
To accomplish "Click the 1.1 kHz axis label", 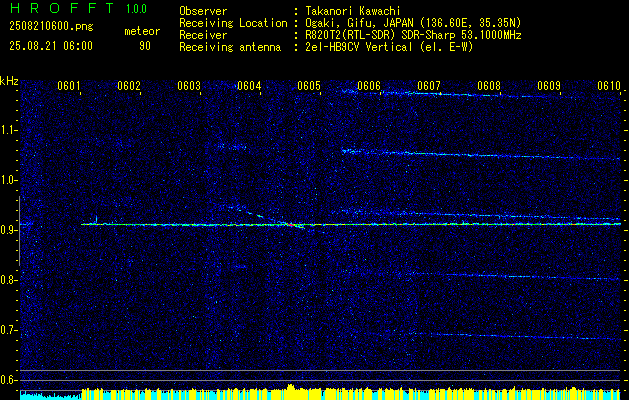I will [x=8, y=130].
